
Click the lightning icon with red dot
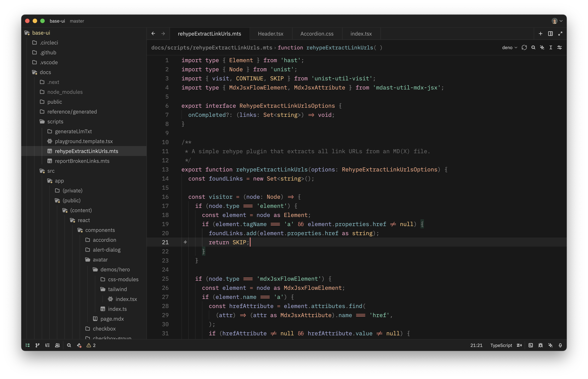[79, 345]
